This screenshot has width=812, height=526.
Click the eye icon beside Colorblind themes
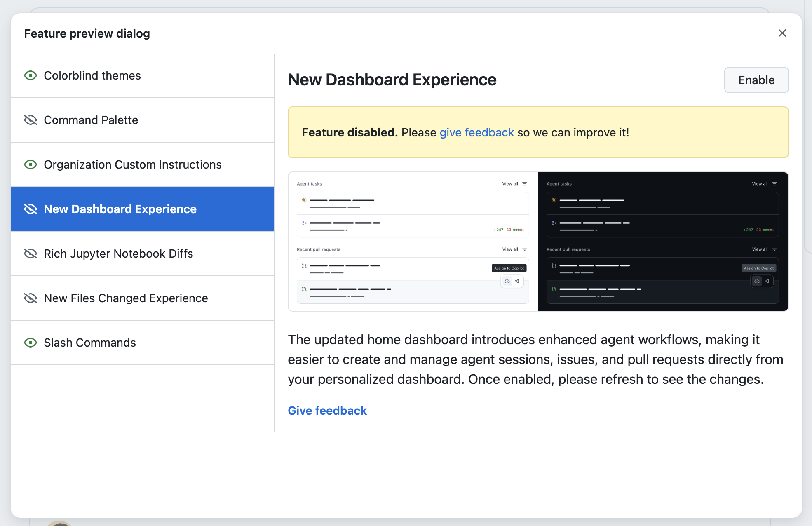[31, 75]
